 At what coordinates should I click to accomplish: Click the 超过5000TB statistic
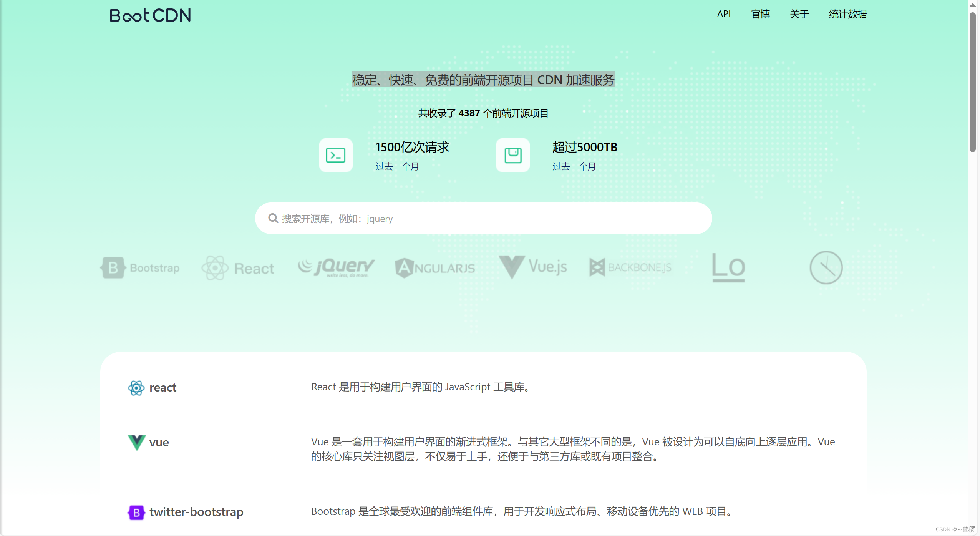[x=585, y=147]
